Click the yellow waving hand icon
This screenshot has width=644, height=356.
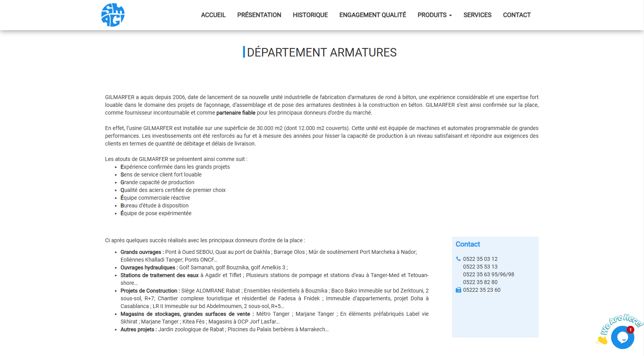coord(602,340)
